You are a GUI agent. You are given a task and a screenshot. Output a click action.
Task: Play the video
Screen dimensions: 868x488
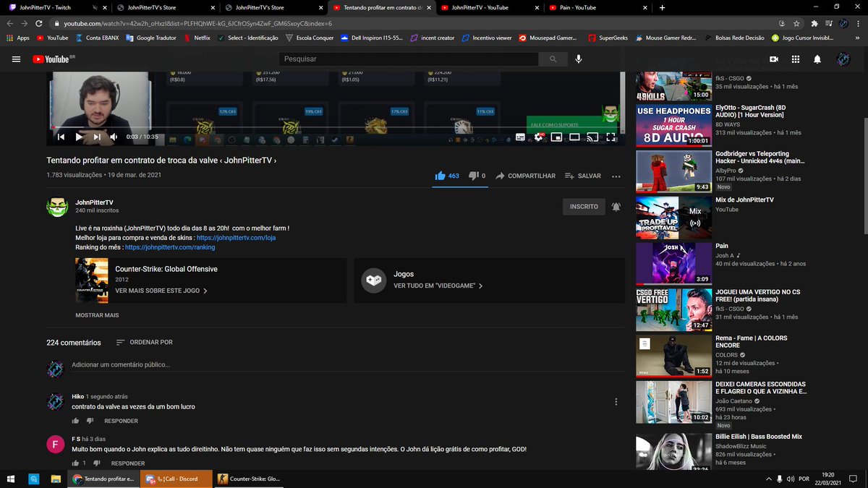click(x=79, y=137)
